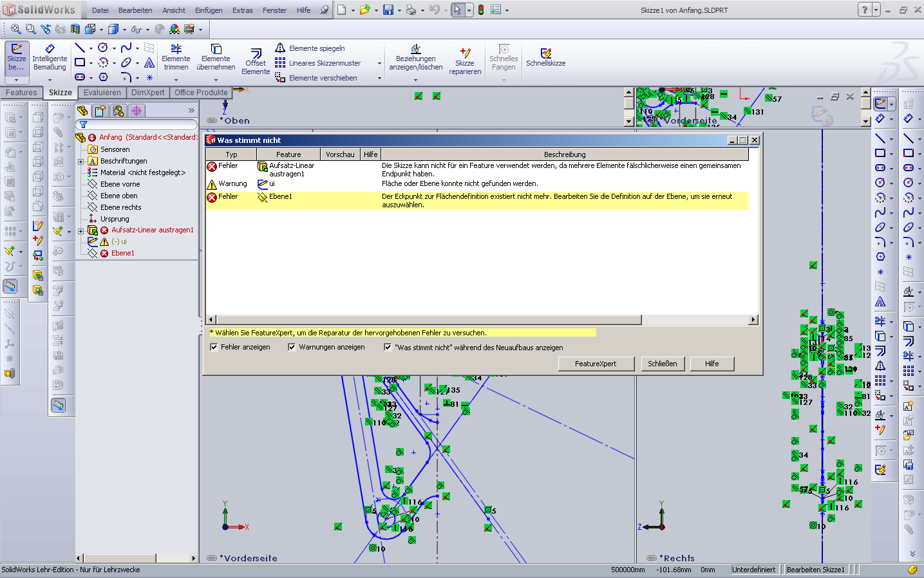Click the Typ column header
The height and width of the screenshot is (578, 924).
pyautogui.click(x=232, y=154)
